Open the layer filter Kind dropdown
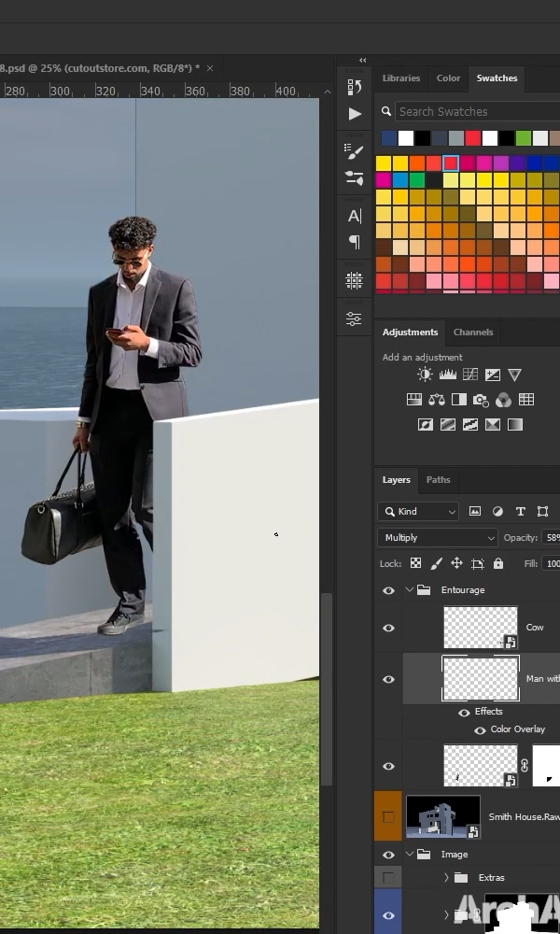 pos(418,511)
